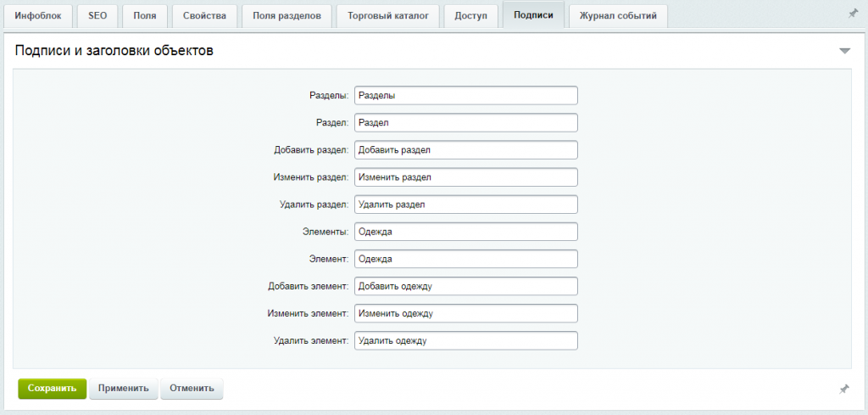868x415 pixels.
Task: Click the Изменить раздел: label
Action: (x=311, y=177)
